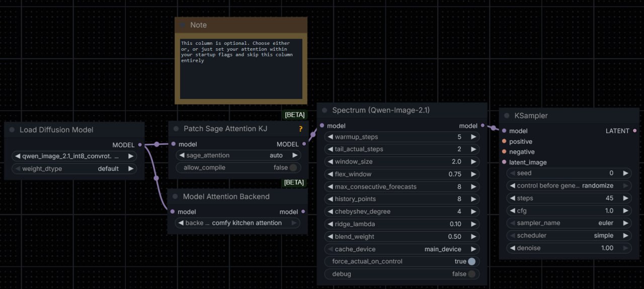
Task: Open the orange help question mark icon
Action: click(x=301, y=129)
